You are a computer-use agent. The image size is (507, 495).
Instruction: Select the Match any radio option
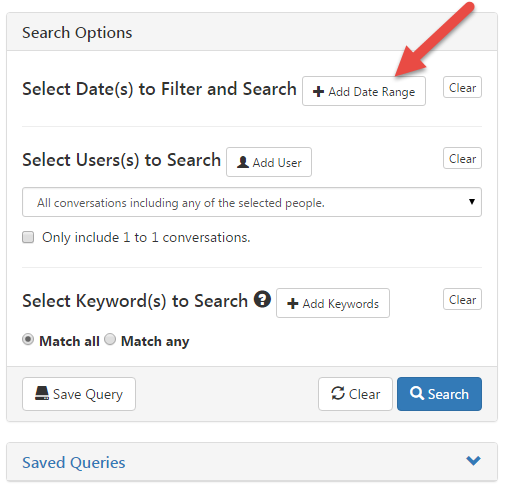click(x=110, y=340)
